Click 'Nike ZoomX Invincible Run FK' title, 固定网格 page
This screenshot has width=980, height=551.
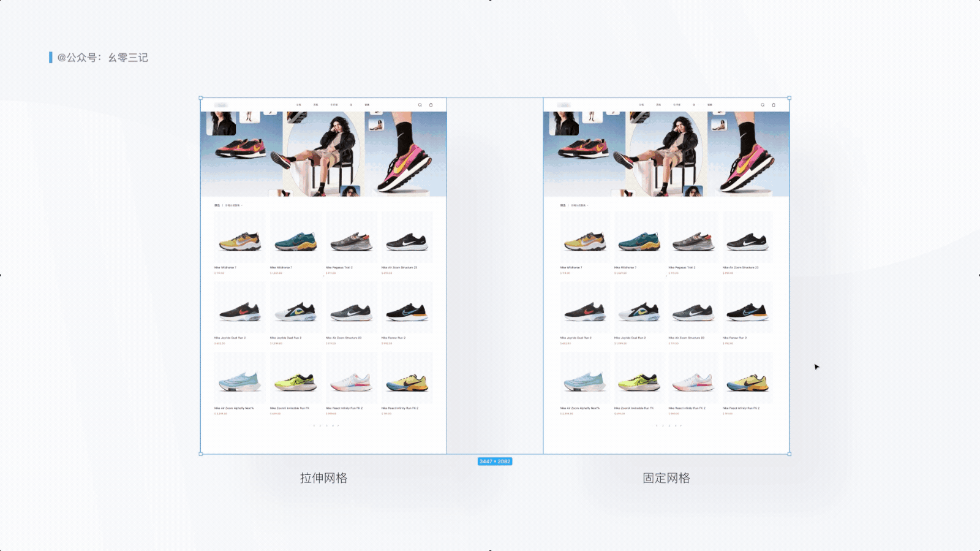pyautogui.click(x=634, y=408)
